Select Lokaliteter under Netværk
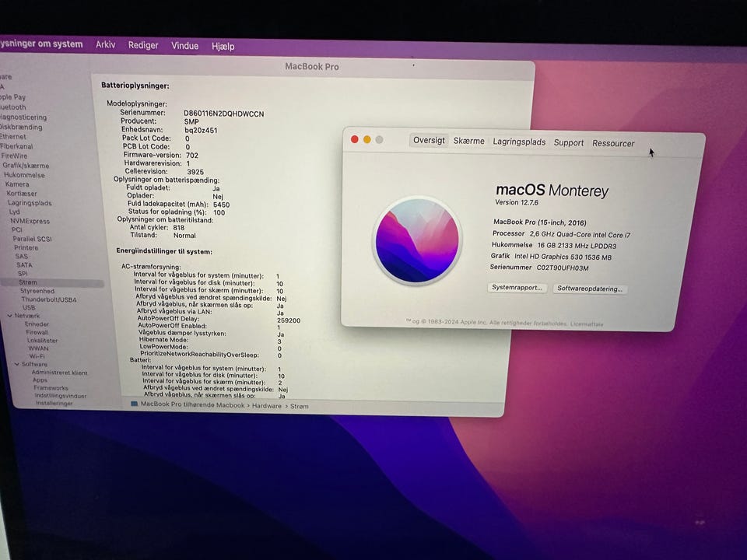 42,341
